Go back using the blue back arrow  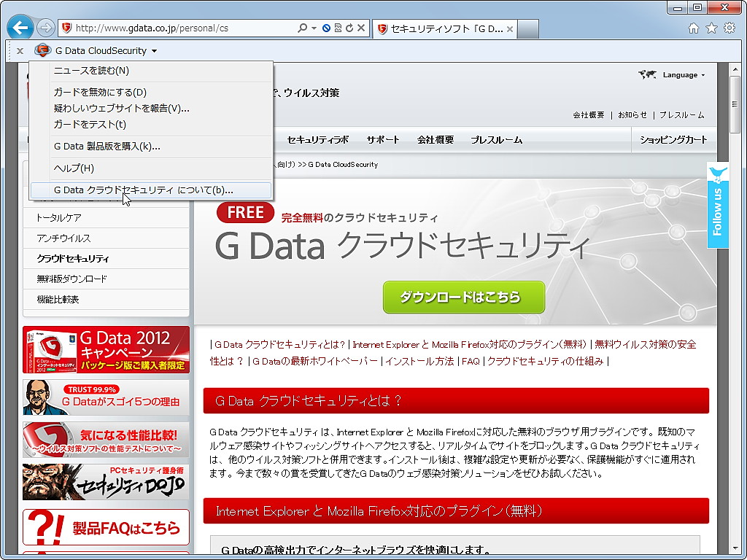pos(20,27)
